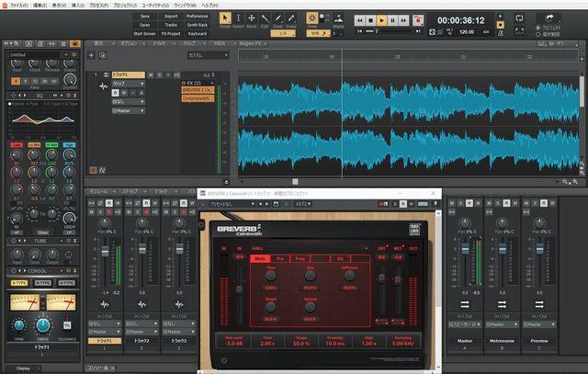Open the Region FX menu
Image resolution: width=588 pixels, height=374 pixels.
(x=253, y=43)
